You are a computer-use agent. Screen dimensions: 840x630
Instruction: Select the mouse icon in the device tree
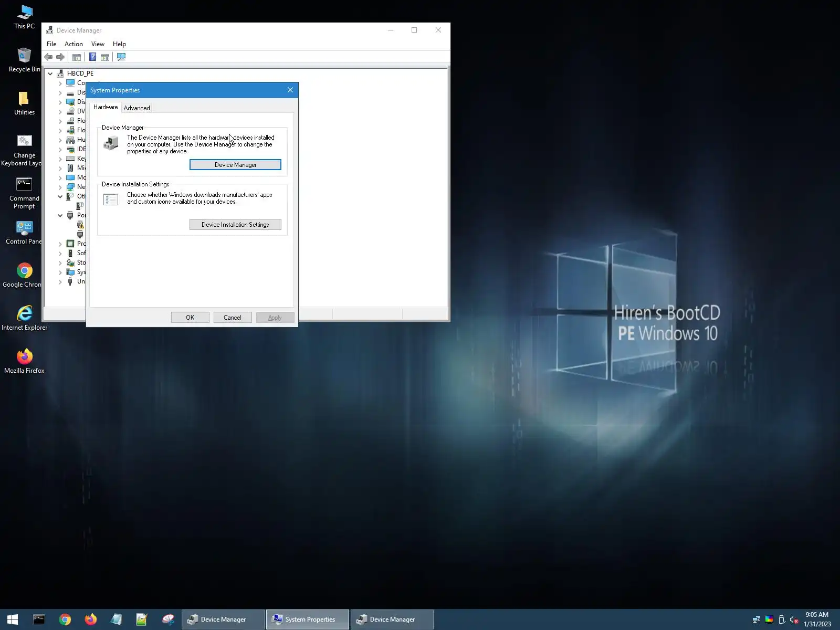(70, 168)
